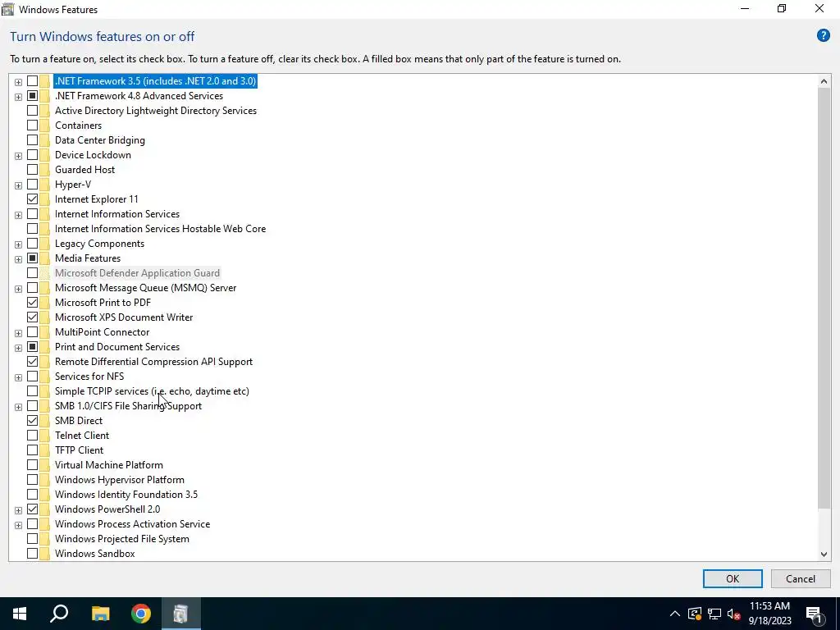Click the help question mark icon
Image resolution: width=840 pixels, height=630 pixels.
pyautogui.click(x=823, y=36)
